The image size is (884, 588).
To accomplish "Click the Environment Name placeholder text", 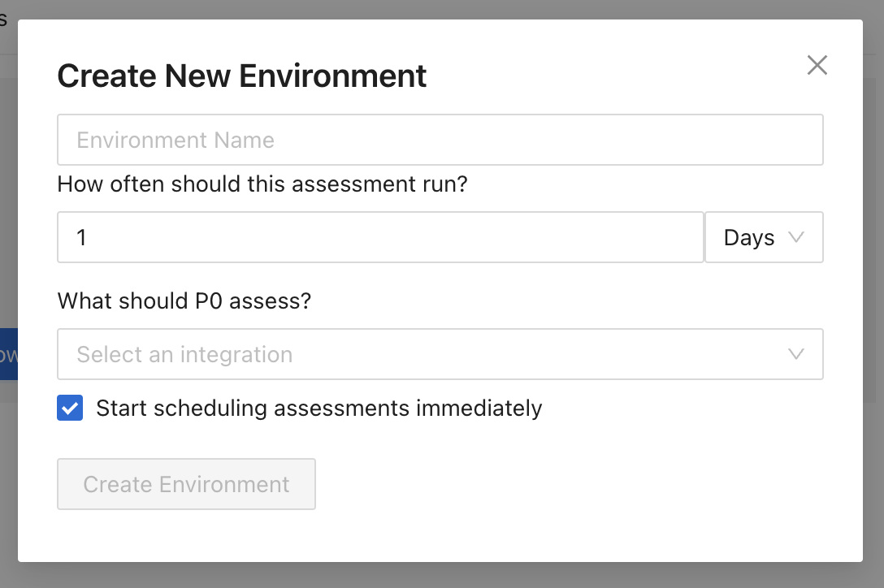I will click(x=175, y=140).
